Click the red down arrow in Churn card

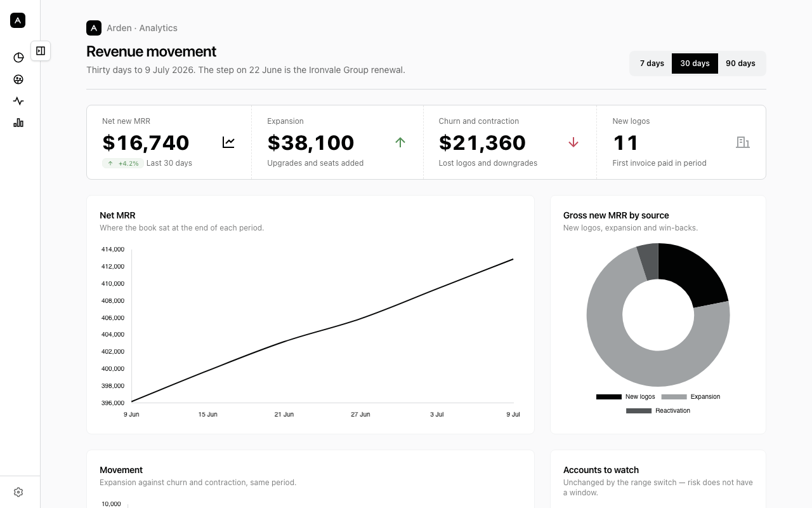point(573,142)
